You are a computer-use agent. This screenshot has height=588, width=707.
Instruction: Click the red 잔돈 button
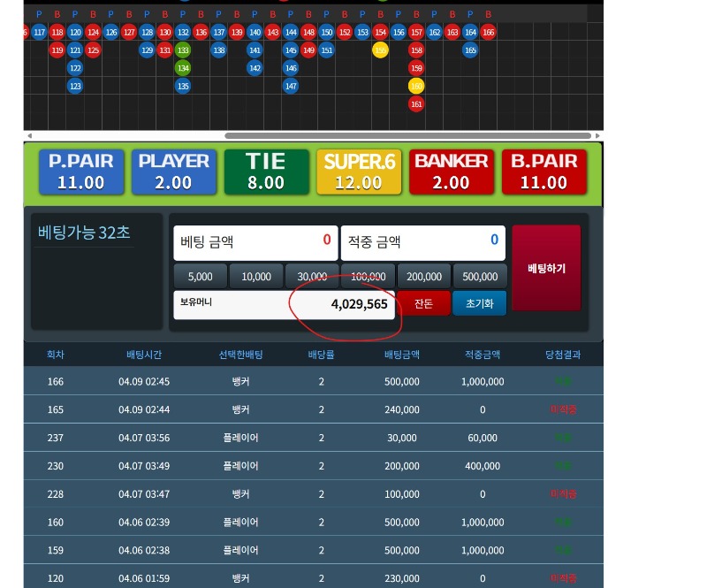(x=423, y=303)
